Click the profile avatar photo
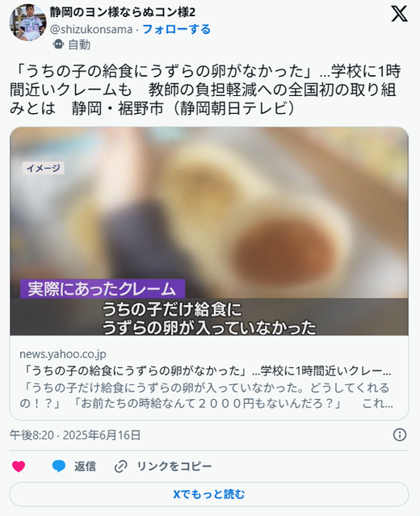Viewport: 420px width, 516px height. [28, 23]
